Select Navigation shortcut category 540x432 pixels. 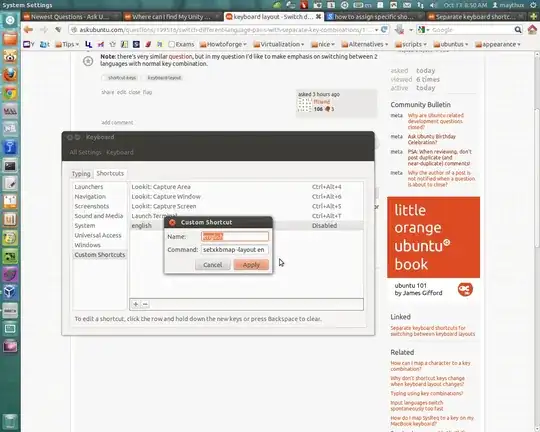point(90,196)
